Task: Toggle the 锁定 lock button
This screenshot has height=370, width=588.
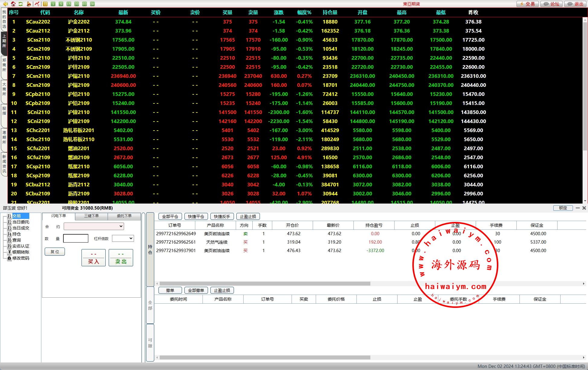Action: click(563, 208)
